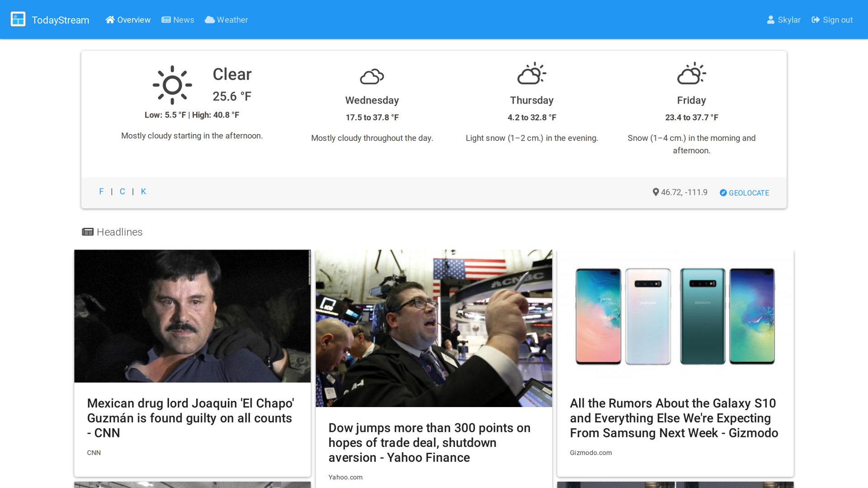Click the Headlines heading text
868x488 pixels.
pos(119,232)
